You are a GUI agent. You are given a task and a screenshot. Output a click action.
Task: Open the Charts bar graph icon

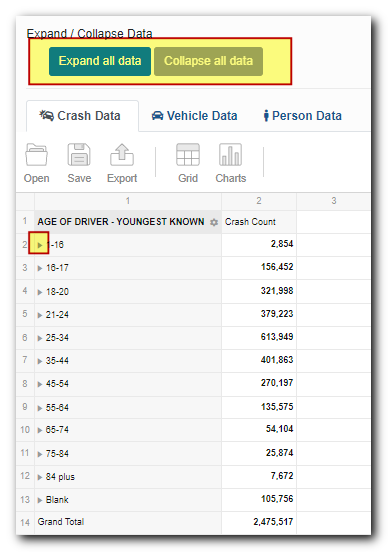point(230,155)
